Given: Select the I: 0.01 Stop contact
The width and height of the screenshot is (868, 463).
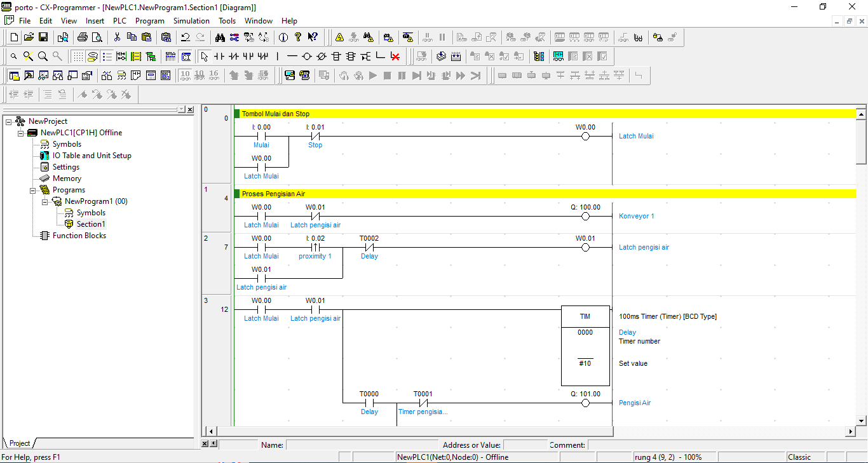Looking at the screenshot, I should click(x=315, y=136).
